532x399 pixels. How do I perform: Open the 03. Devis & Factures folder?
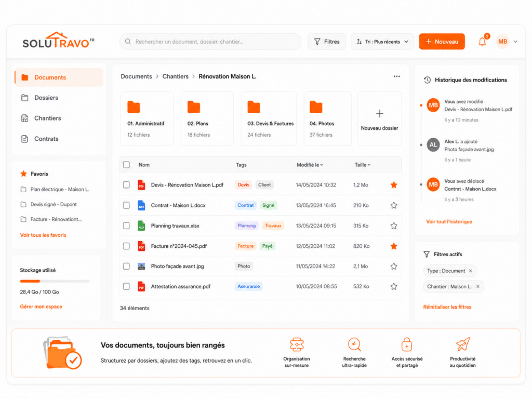tap(269, 119)
